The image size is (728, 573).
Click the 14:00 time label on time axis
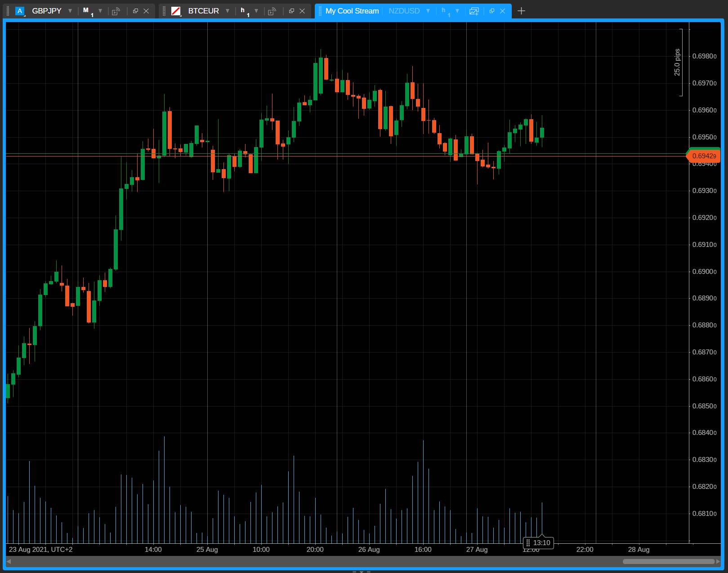[153, 550]
